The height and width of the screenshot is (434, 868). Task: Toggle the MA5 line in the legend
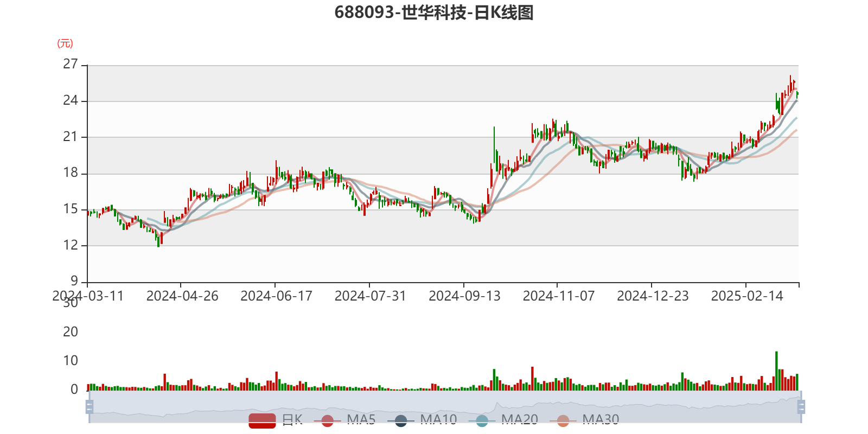coord(348,420)
